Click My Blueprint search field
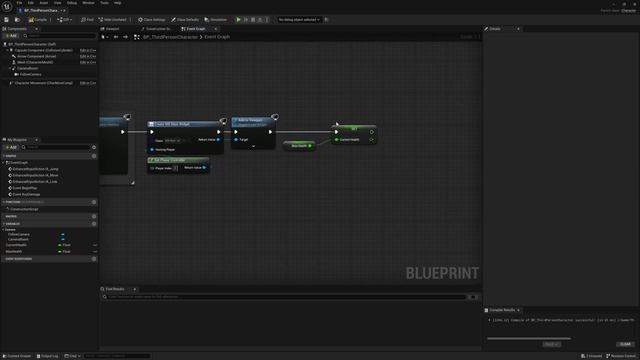The width and height of the screenshot is (640, 360). pos(56,147)
